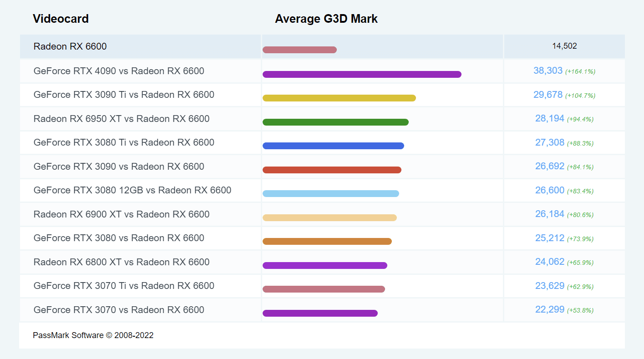Click the +164.1% percentage label
Image resolution: width=644 pixels, height=359 pixels.
[x=580, y=71]
